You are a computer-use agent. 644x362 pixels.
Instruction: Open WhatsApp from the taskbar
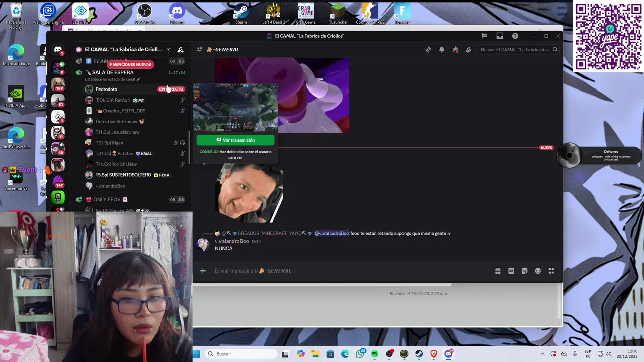pyautogui.click(x=360, y=354)
